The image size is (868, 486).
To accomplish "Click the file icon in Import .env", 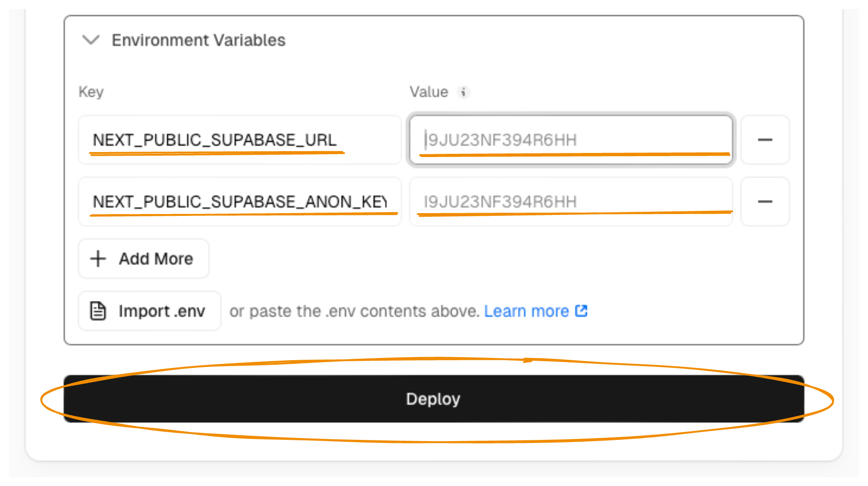I will (98, 311).
